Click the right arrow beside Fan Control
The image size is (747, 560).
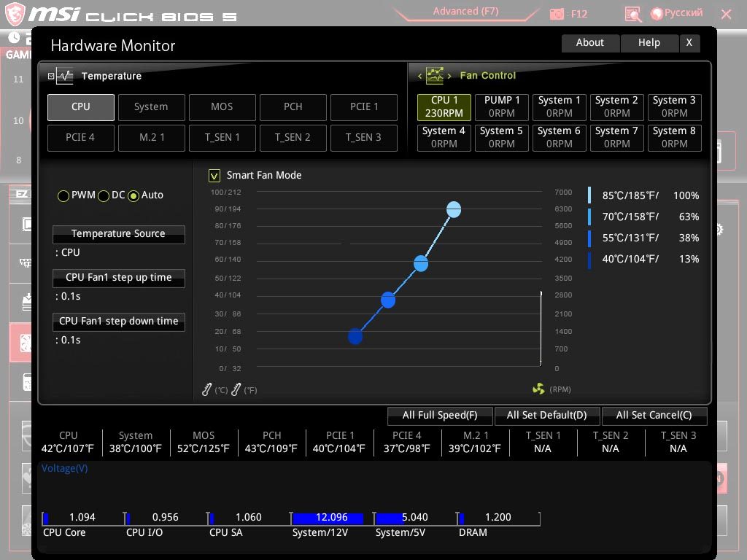pos(449,76)
